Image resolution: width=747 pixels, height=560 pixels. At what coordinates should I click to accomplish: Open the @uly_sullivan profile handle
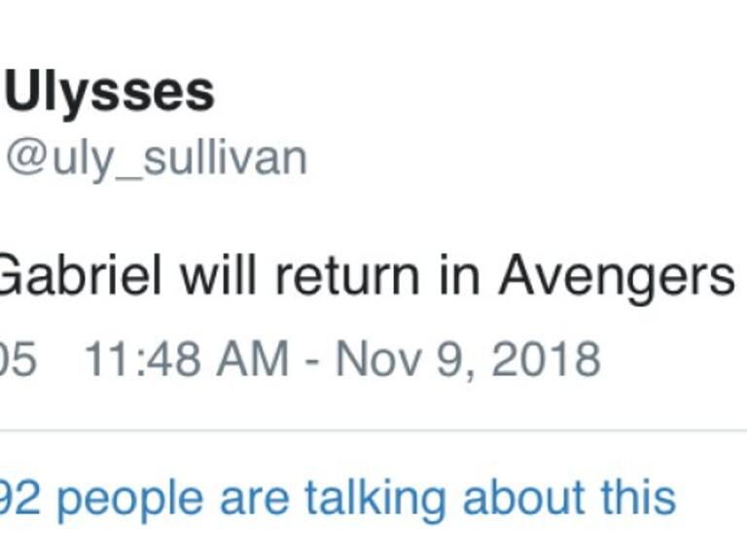tap(157, 158)
